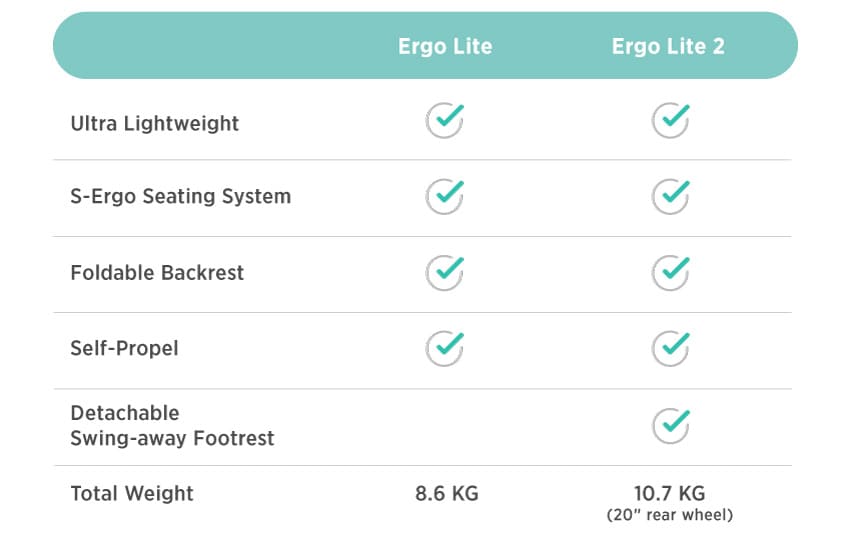Image resolution: width=850 pixels, height=551 pixels.
Task: Click the Foldable Backrest feature label
Action: pyautogui.click(x=157, y=272)
